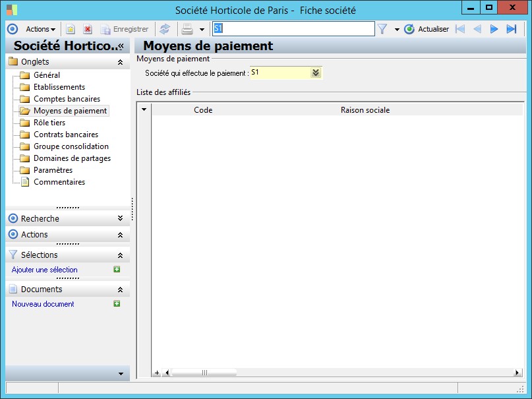This screenshot has height=399, width=532.
Task: Open the Comptes bancaires tab
Action: coord(67,99)
